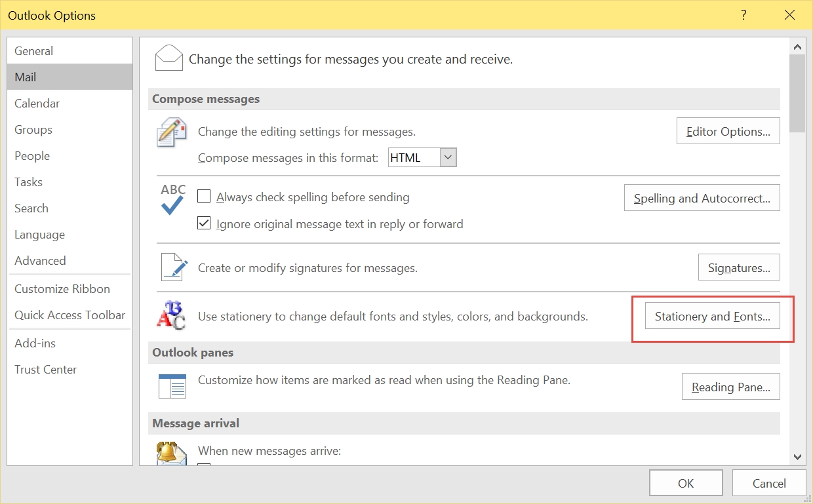Open the Advanced options category
This screenshot has width=813, height=504.
pos(69,260)
